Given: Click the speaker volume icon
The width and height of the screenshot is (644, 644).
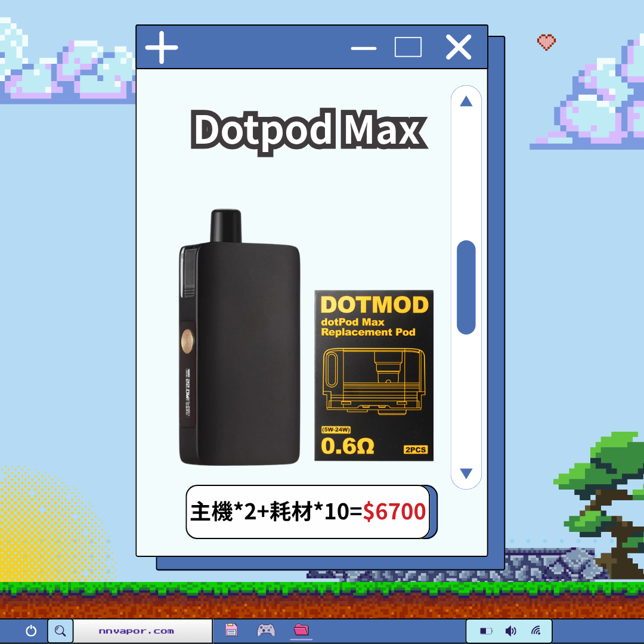Looking at the screenshot, I should point(510,631).
